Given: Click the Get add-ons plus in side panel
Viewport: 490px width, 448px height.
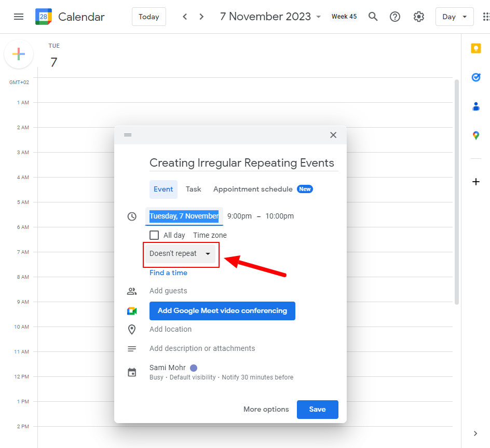Looking at the screenshot, I should click(476, 182).
